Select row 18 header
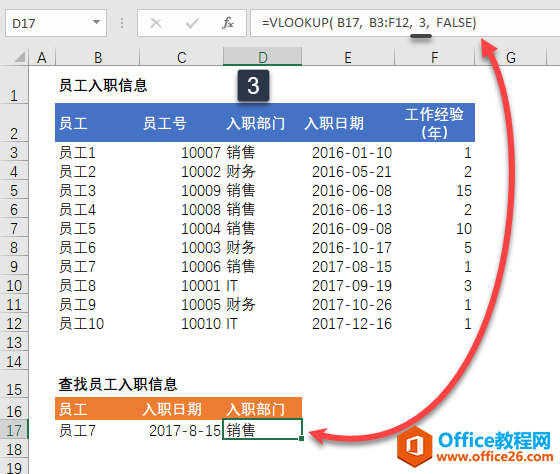This screenshot has width=560, height=474. click(14, 449)
